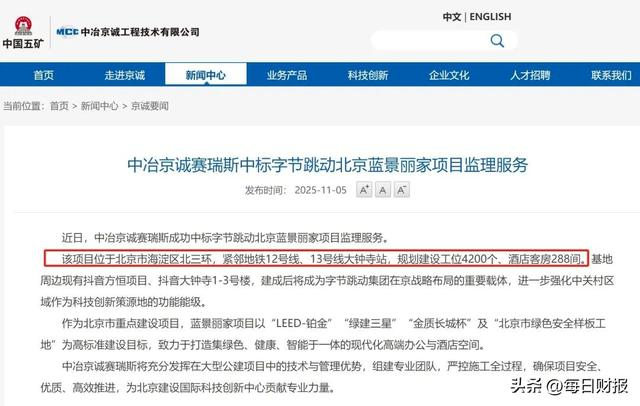Select the 新闻中心 tab
640x406 pixels.
pos(206,74)
